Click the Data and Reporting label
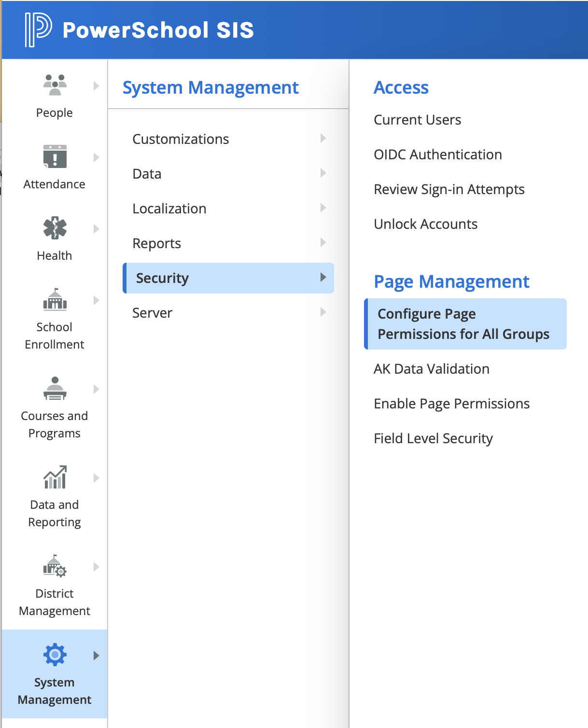The image size is (588, 728). (55, 513)
